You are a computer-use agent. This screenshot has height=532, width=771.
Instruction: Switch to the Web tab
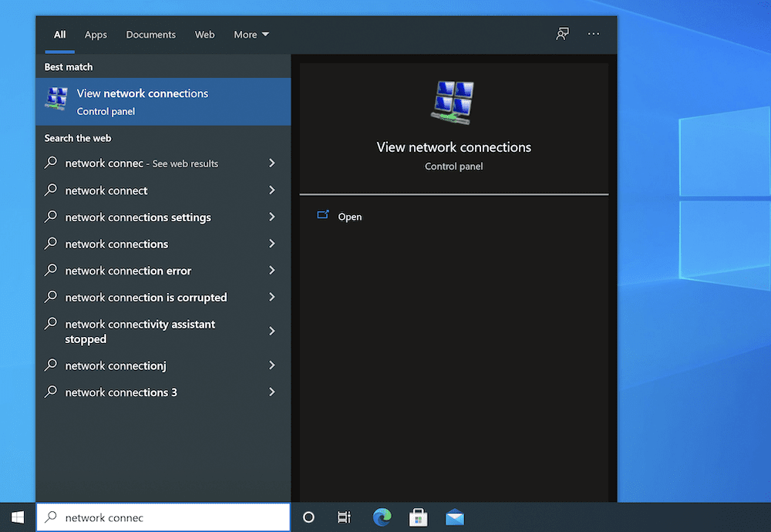(204, 35)
